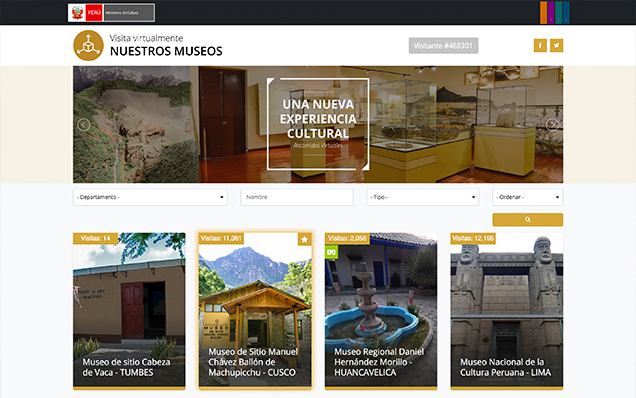The width and height of the screenshot is (636, 398).
Task: Open the Ordenar dropdown
Action: point(528,197)
